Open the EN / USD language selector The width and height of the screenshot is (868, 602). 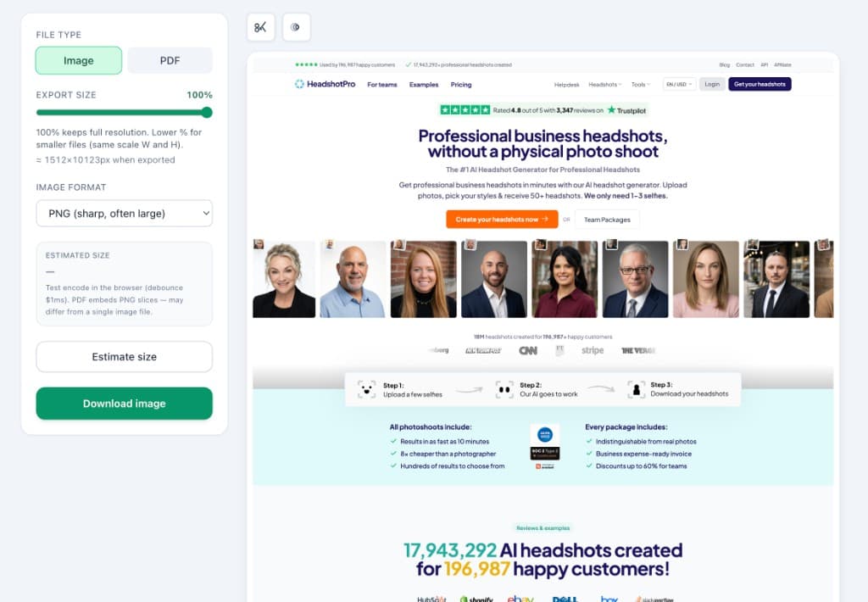(679, 84)
